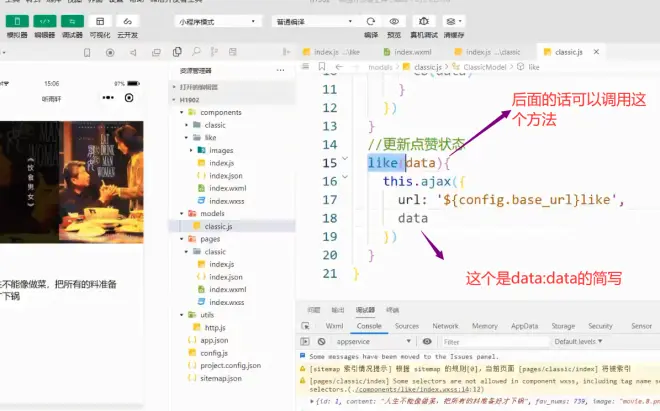Click the simulator record circle icon

pos(128,98)
